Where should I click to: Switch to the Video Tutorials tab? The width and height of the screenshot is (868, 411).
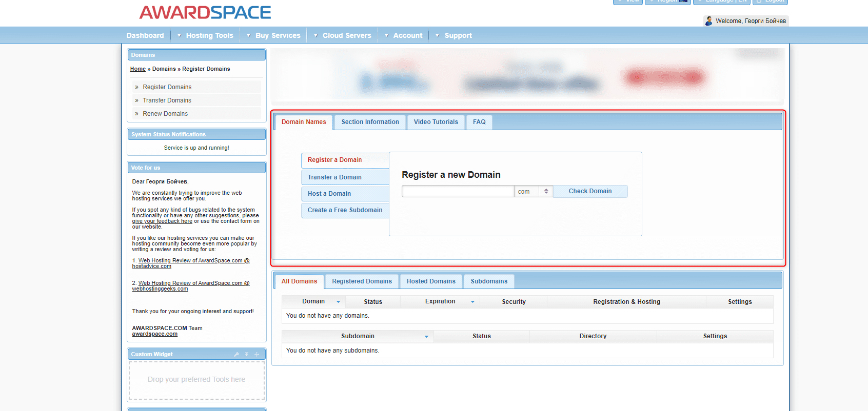(436, 122)
